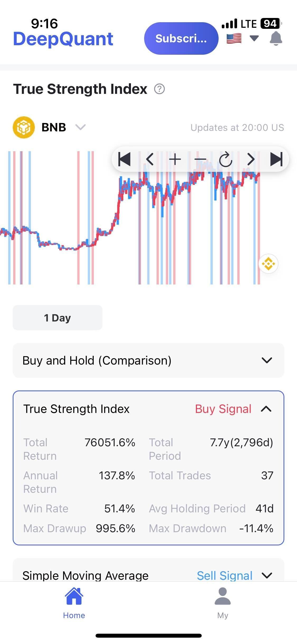Tap the Binance logo chart badge

tap(268, 264)
